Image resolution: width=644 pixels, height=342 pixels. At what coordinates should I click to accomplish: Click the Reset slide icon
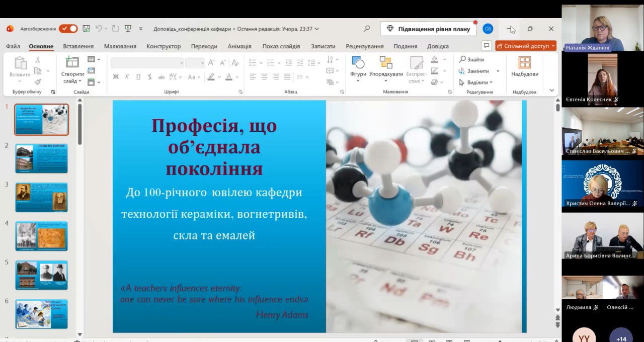point(91,70)
